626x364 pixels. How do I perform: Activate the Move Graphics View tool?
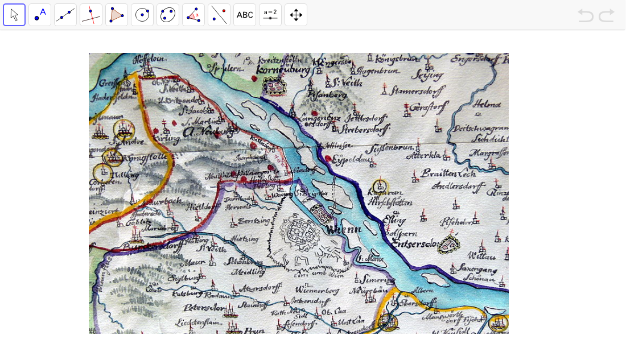click(x=296, y=15)
